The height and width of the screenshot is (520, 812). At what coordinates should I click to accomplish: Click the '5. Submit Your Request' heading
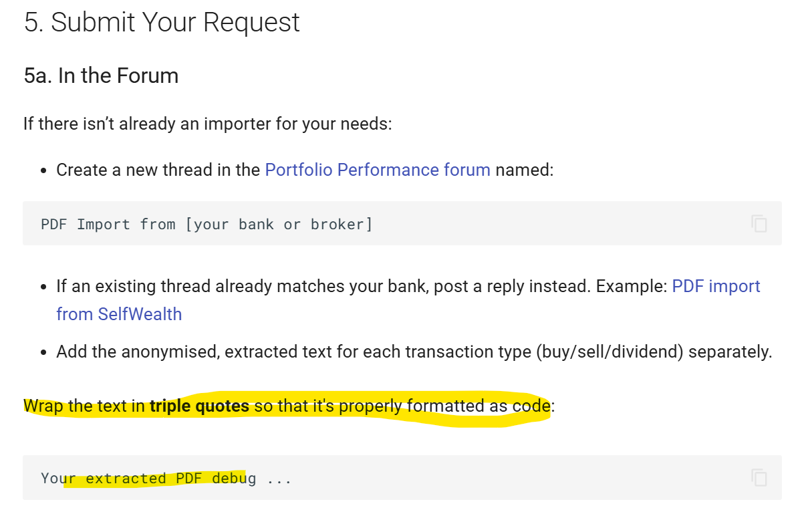pyautogui.click(x=162, y=23)
